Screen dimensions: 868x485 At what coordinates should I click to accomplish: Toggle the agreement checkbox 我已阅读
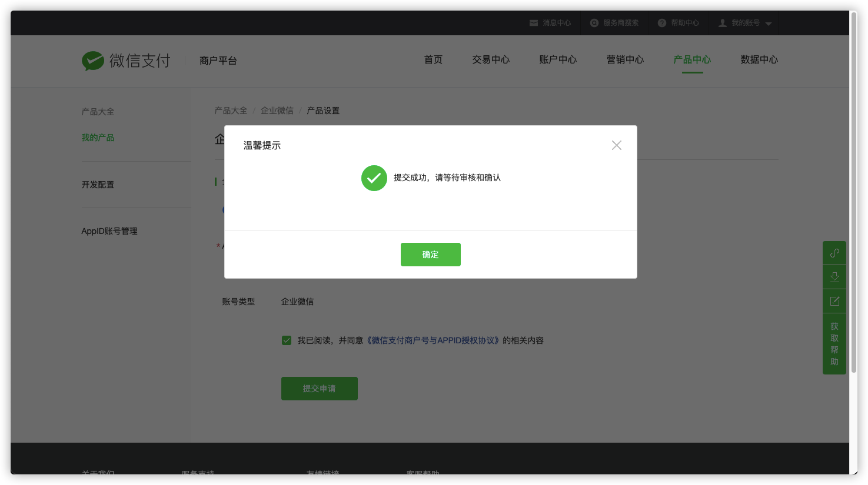point(287,340)
